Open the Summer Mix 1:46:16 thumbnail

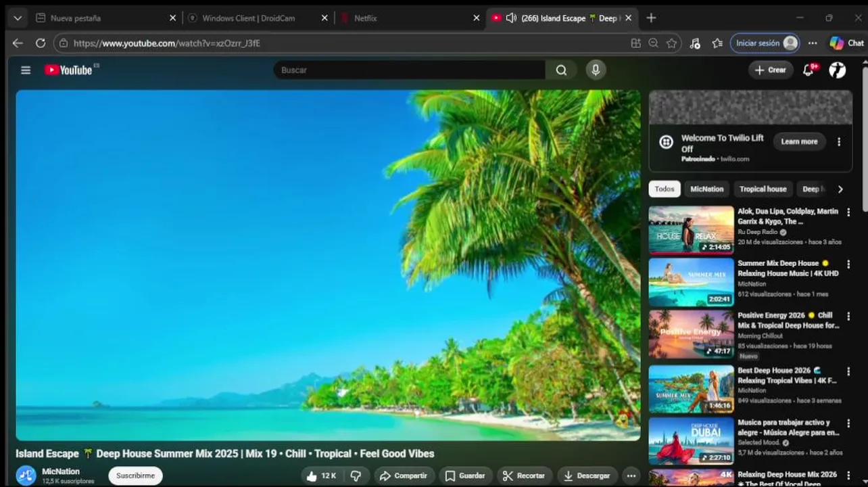pyautogui.click(x=691, y=390)
